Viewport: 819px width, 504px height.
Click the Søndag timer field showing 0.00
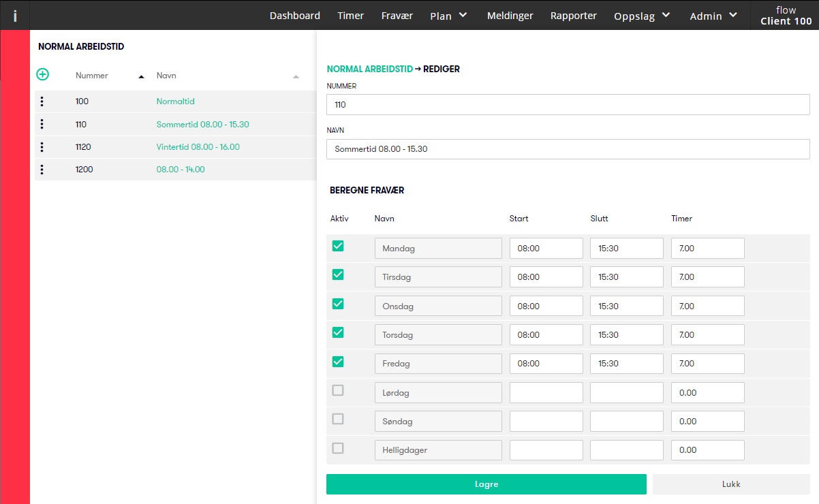[708, 421]
